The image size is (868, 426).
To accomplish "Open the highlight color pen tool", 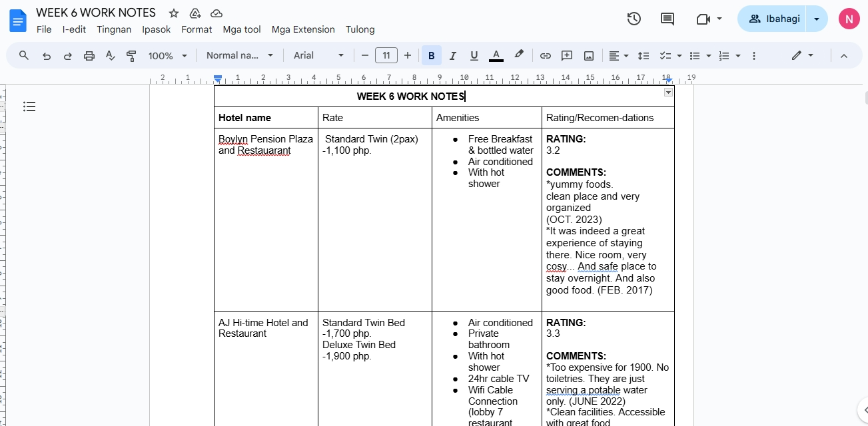I will coord(519,55).
